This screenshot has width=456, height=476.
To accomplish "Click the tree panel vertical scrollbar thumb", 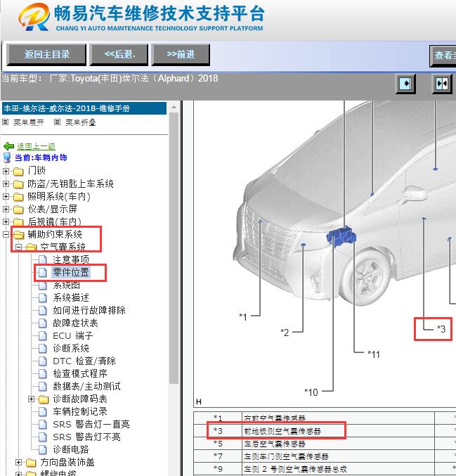I will click(174, 247).
